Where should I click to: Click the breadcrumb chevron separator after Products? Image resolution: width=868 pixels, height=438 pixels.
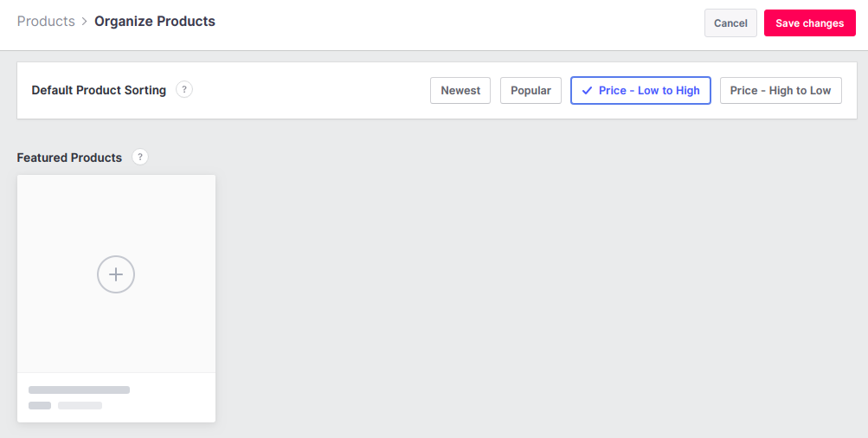click(85, 22)
